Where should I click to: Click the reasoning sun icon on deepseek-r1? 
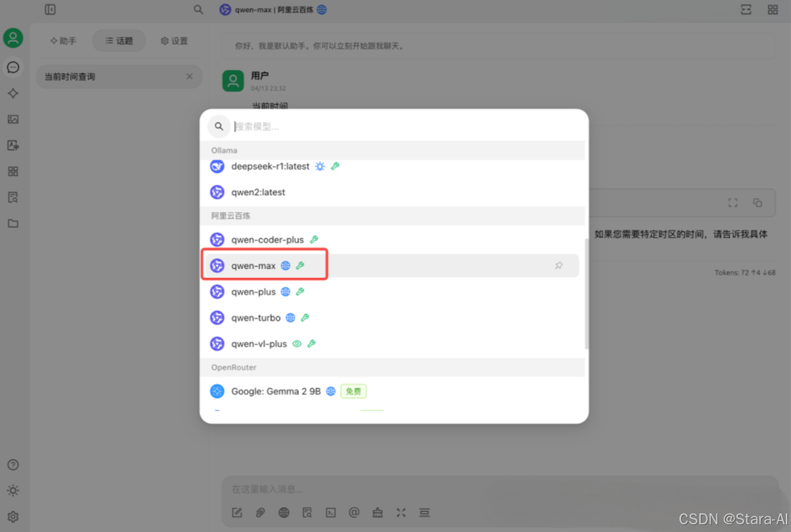[320, 166]
